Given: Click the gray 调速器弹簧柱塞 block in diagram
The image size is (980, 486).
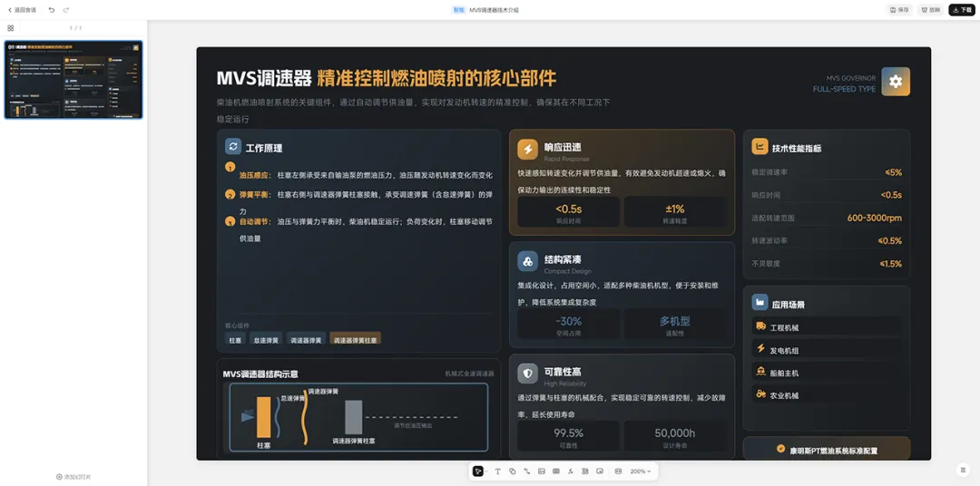Looking at the screenshot, I should coord(354,417).
